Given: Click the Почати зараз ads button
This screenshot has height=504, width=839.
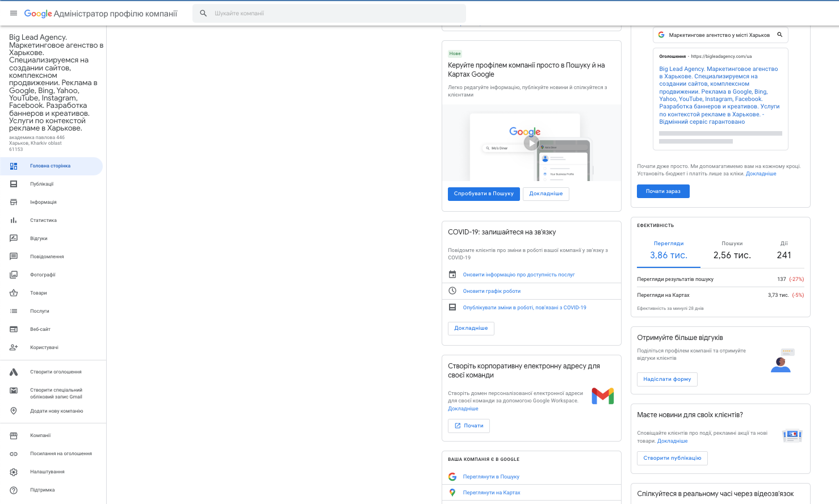Looking at the screenshot, I should point(663,191).
